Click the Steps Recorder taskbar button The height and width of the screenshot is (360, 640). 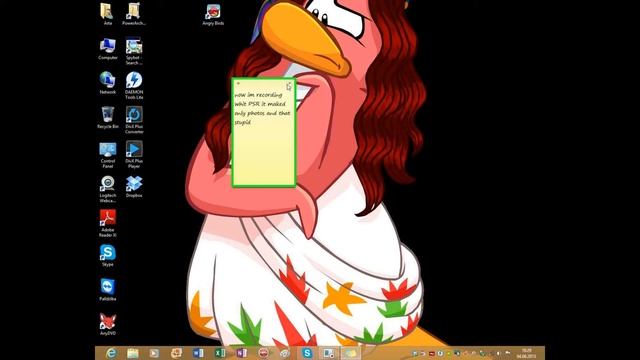329,353
